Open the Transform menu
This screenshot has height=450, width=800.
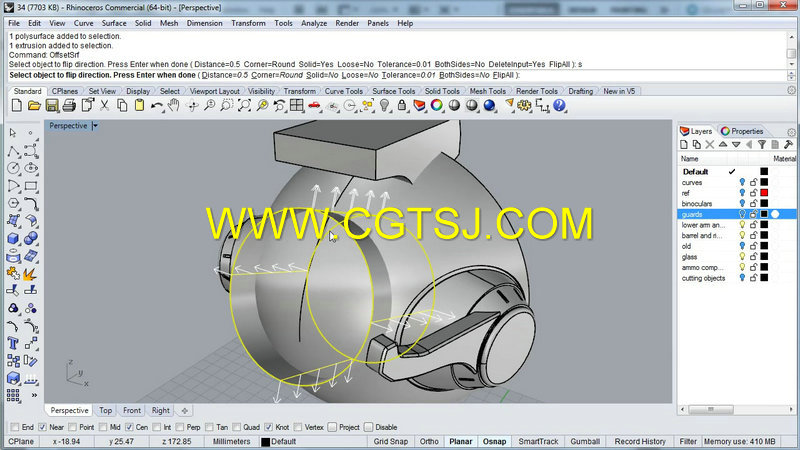click(248, 23)
